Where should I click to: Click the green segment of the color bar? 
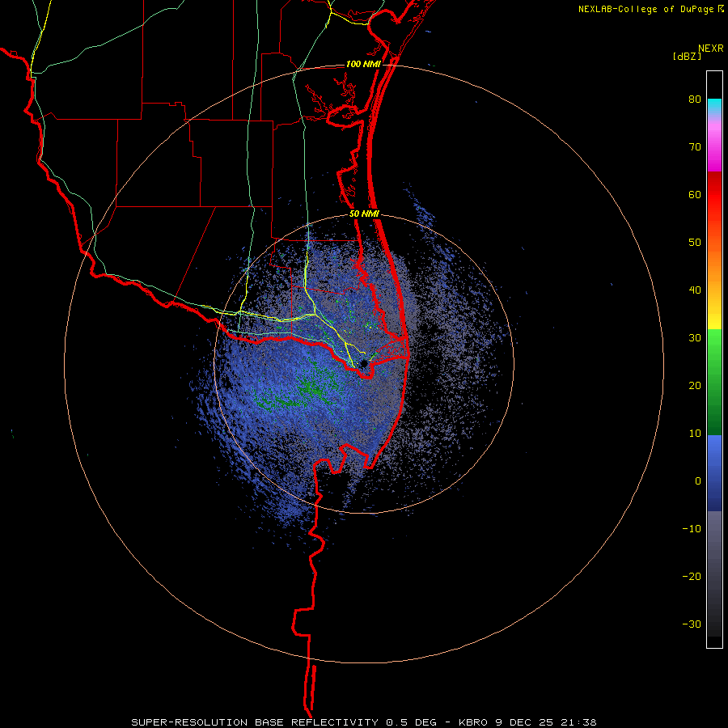coord(714,382)
